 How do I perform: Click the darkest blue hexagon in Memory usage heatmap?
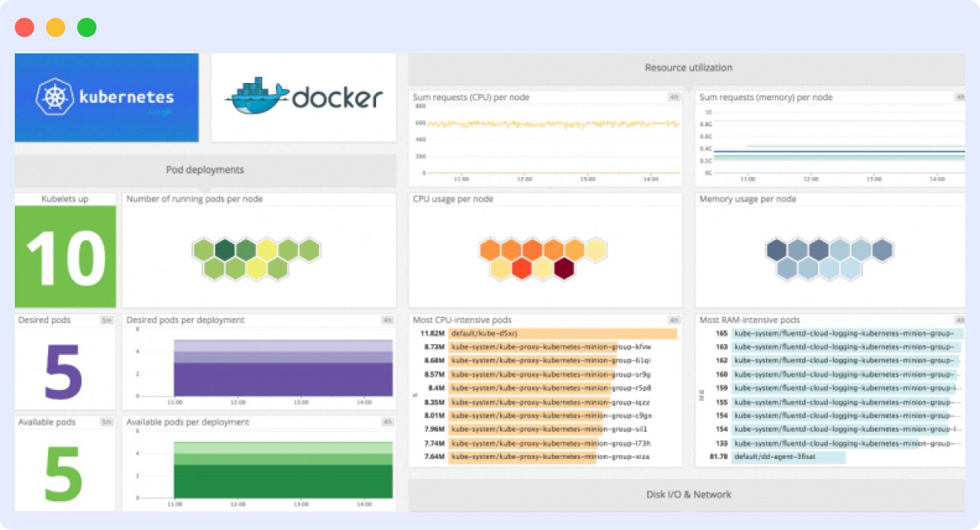pyautogui.click(x=776, y=249)
